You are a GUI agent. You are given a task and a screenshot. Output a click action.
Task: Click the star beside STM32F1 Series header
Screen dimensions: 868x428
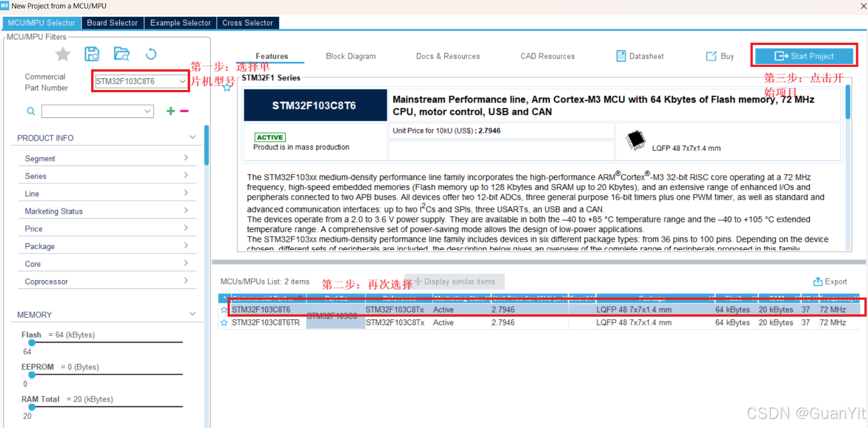(x=227, y=87)
